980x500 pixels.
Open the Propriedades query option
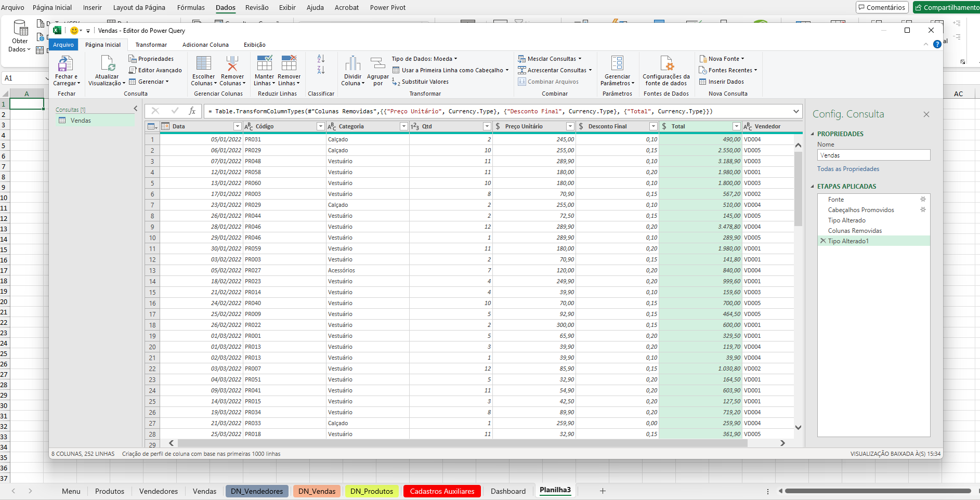151,59
